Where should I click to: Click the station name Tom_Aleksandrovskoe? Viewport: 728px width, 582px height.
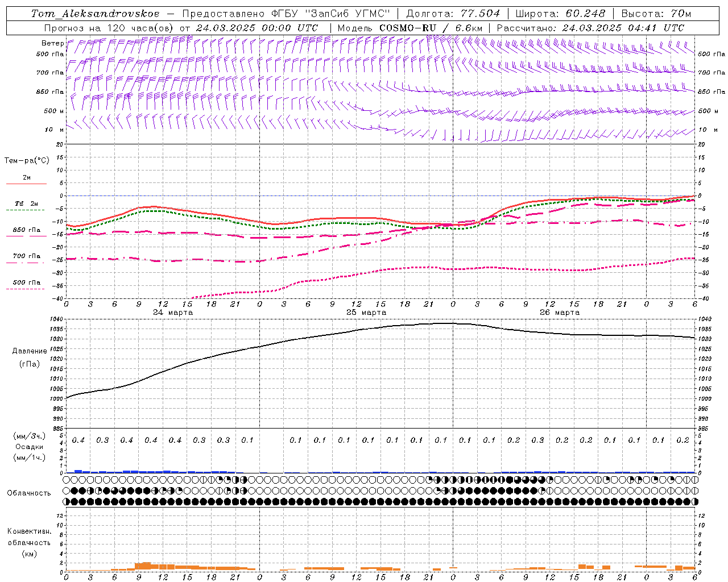pos(95,14)
